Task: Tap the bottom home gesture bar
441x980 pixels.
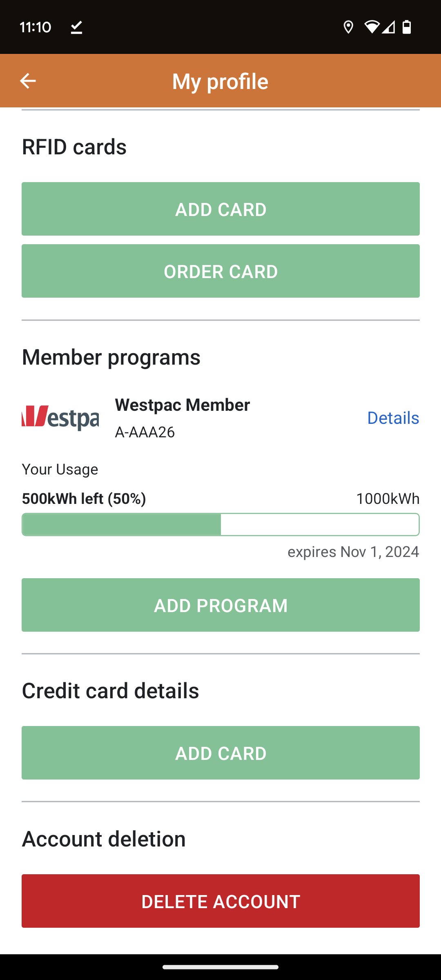Action: click(x=220, y=967)
